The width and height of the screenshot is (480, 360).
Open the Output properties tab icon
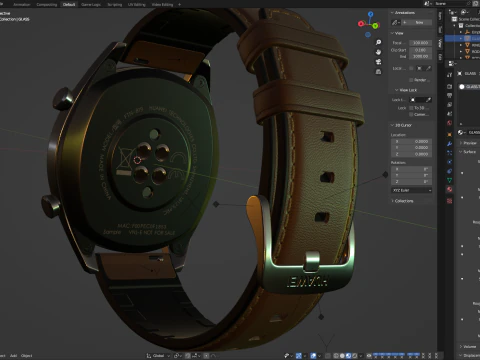tap(450, 95)
